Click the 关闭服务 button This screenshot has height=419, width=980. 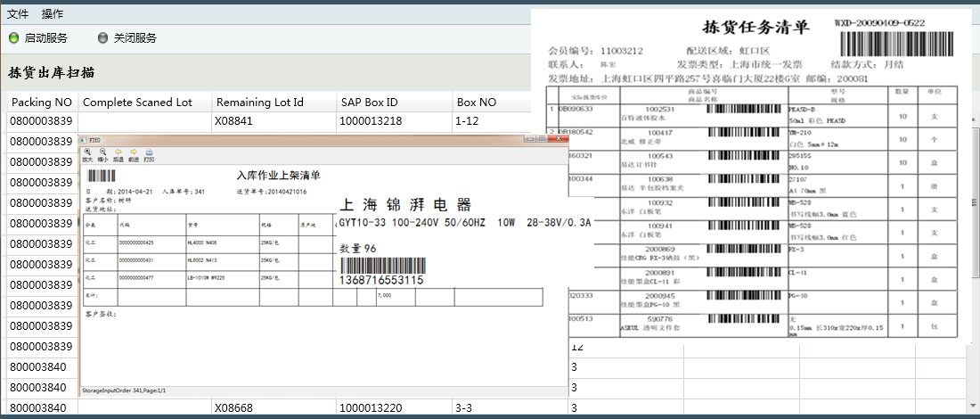[x=127, y=37]
